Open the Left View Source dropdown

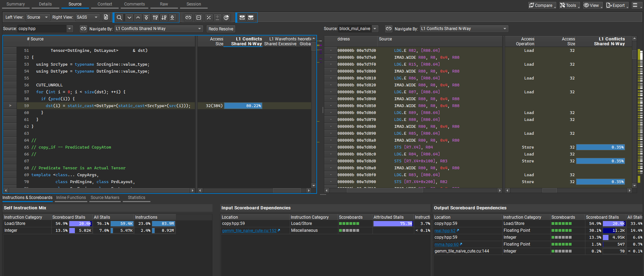click(37, 17)
